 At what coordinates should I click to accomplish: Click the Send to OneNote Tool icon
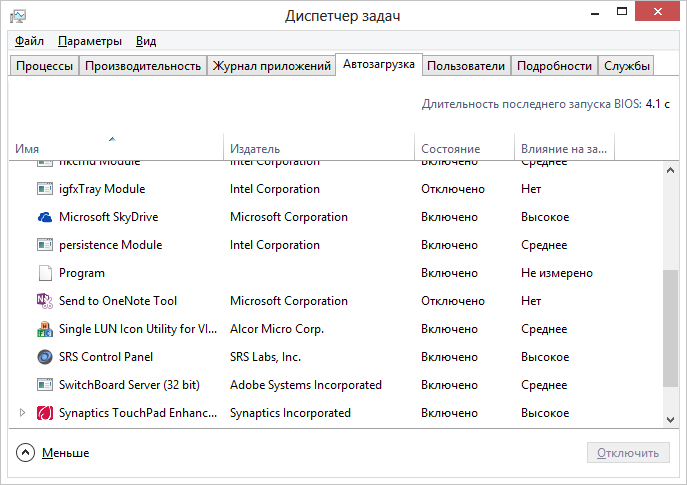pyautogui.click(x=45, y=301)
